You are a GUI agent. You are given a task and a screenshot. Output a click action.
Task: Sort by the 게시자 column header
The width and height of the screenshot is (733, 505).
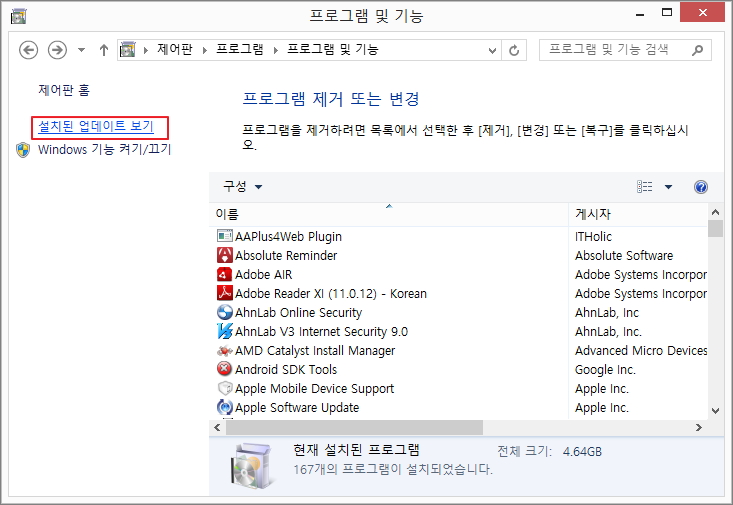(x=638, y=214)
